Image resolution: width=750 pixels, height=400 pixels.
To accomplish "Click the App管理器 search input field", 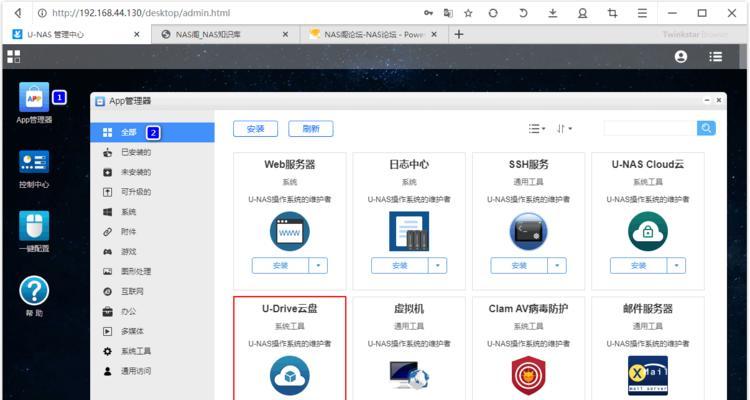I will [650, 128].
